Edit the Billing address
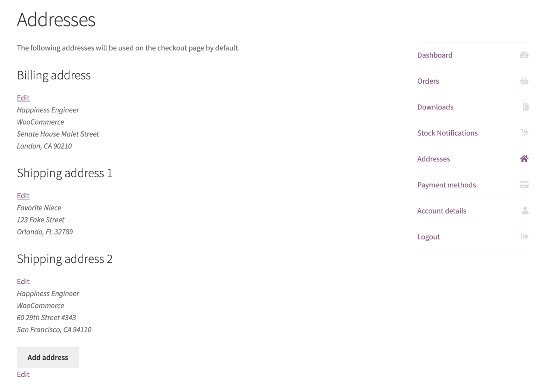This screenshot has width=560, height=392. click(23, 97)
